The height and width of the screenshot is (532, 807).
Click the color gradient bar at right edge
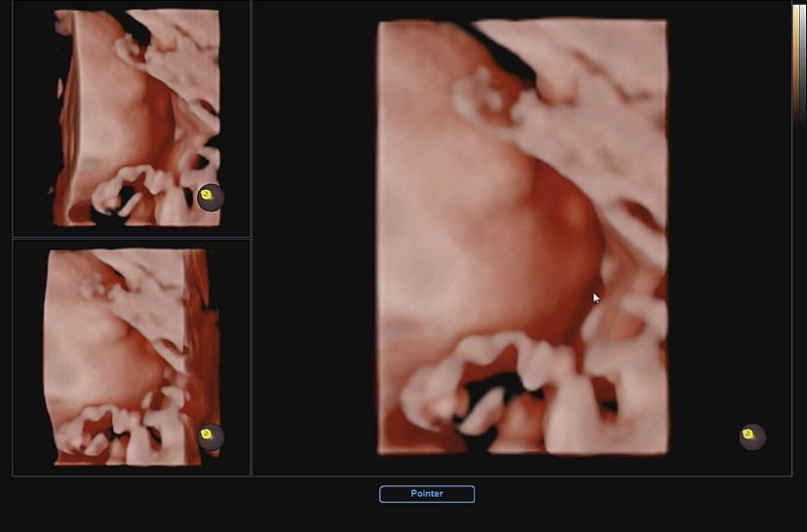pos(799,64)
